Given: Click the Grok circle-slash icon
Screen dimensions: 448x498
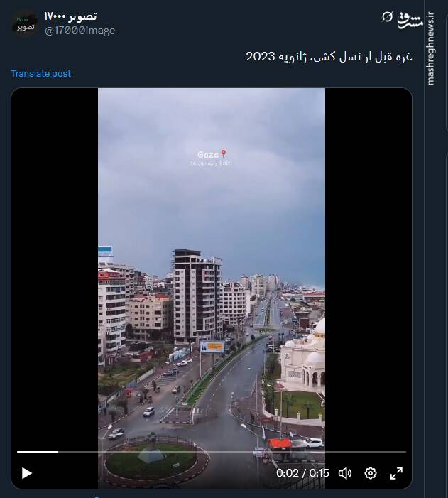Looking at the screenshot, I should pos(387,16).
